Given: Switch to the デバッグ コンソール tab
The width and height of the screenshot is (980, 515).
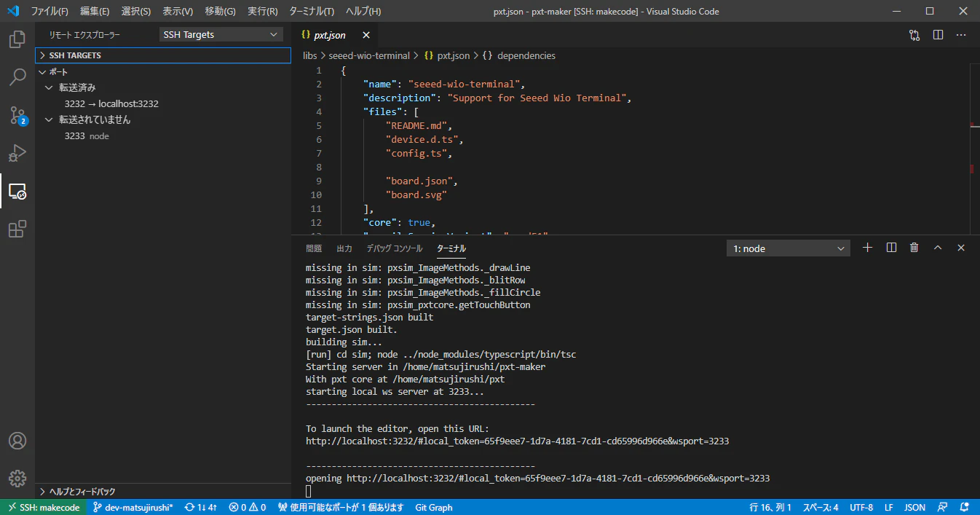Looking at the screenshot, I should click(x=395, y=248).
